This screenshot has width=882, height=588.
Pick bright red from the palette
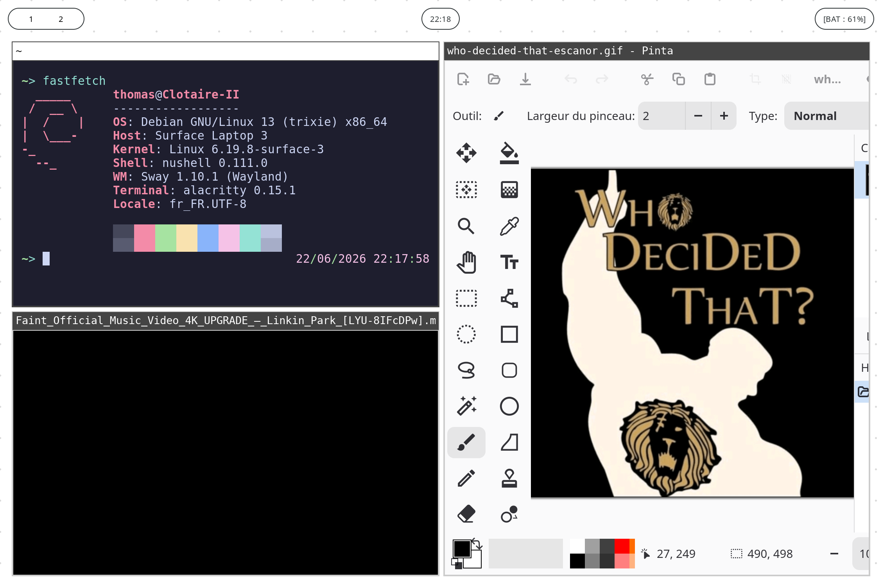622,546
